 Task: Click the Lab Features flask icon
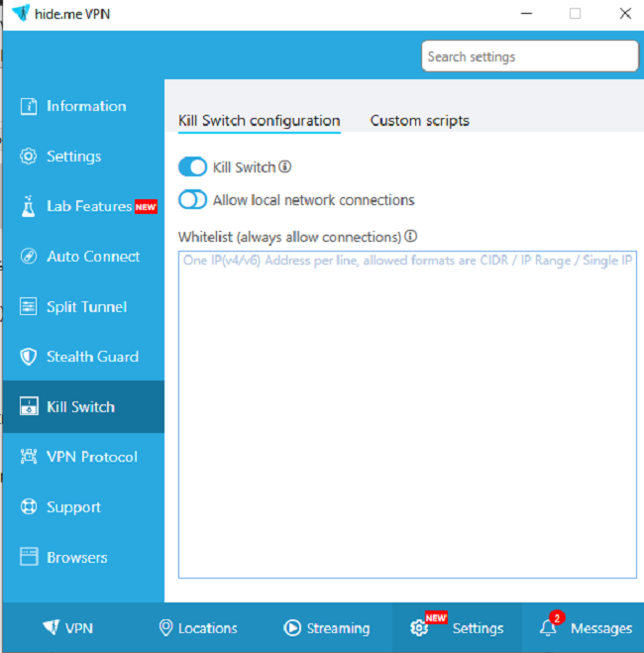pyautogui.click(x=29, y=206)
